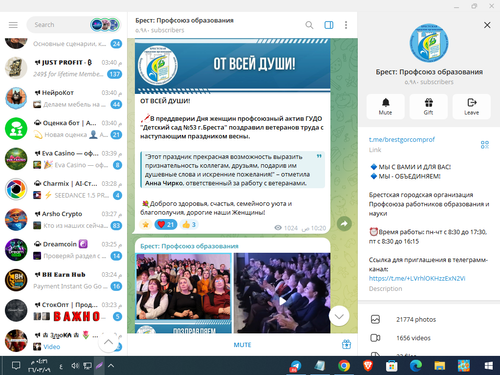Open the hamburger main menu
This screenshot has height=375, width=500.
[13, 25]
